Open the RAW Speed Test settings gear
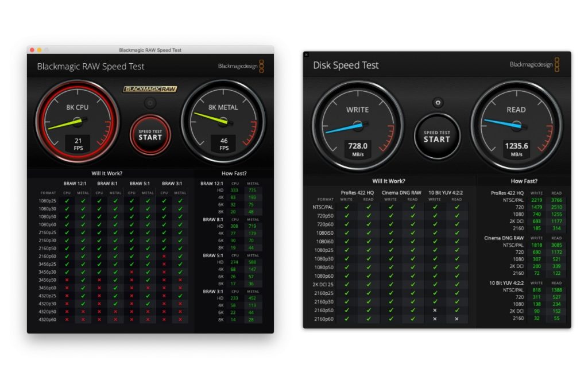Screen dimensions: 588x392 click(150, 103)
